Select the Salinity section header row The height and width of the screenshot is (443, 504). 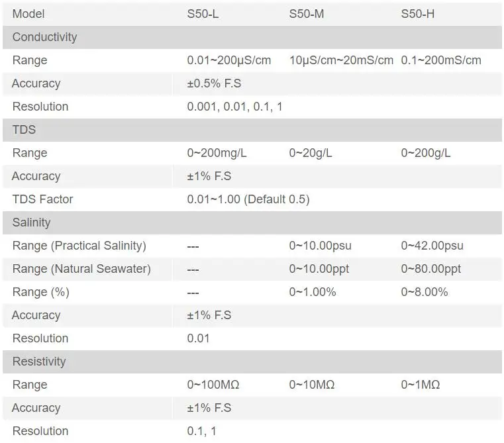click(x=252, y=222)
